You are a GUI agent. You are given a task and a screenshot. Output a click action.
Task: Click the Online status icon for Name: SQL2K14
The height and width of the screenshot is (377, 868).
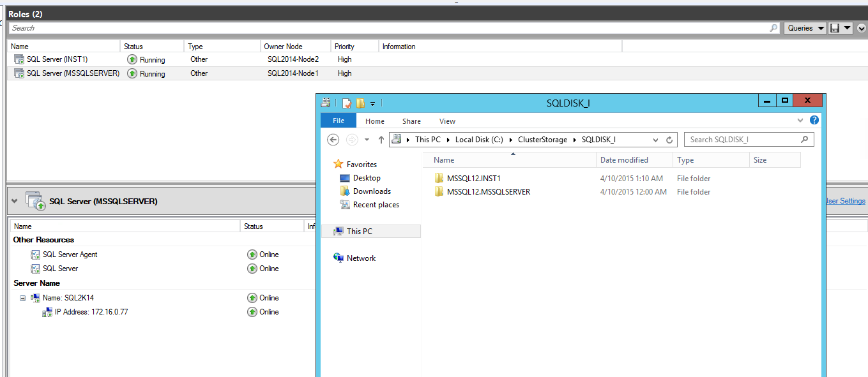tap(252, 298)
